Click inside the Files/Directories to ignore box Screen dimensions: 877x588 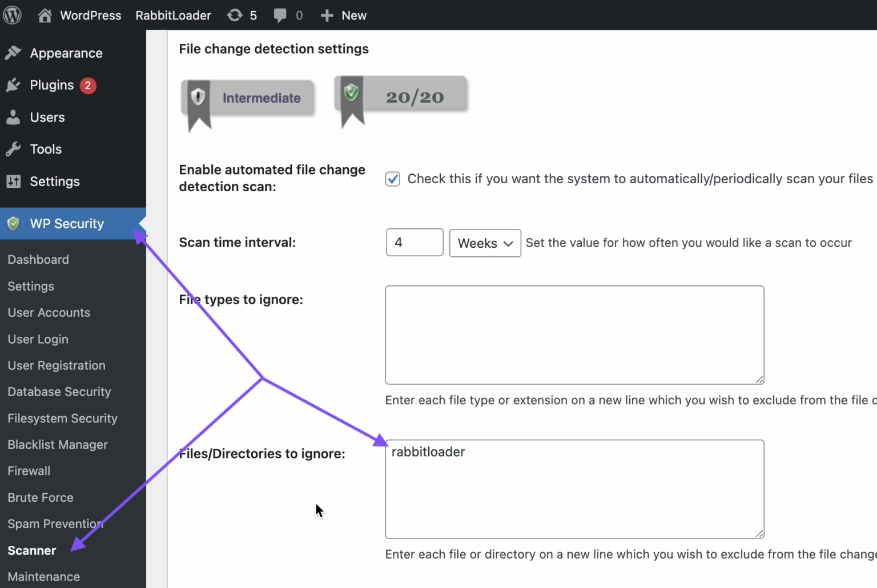[574, 488]
